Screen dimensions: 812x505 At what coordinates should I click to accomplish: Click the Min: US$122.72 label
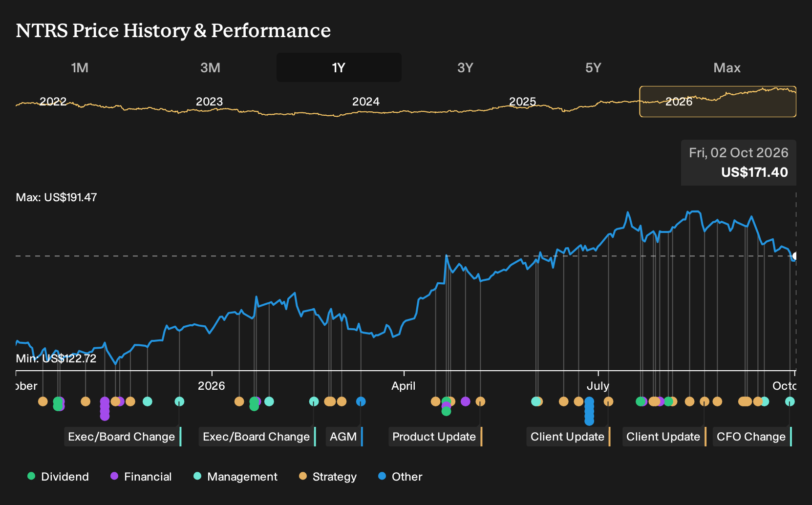click(x=56, y=358)
